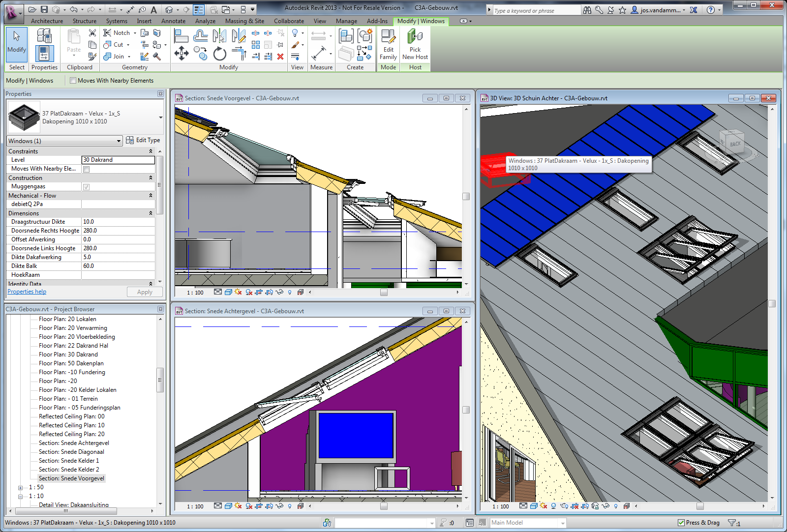Collapse the Constraints section
The image size is (787, 532).
[x=151, y=151]
